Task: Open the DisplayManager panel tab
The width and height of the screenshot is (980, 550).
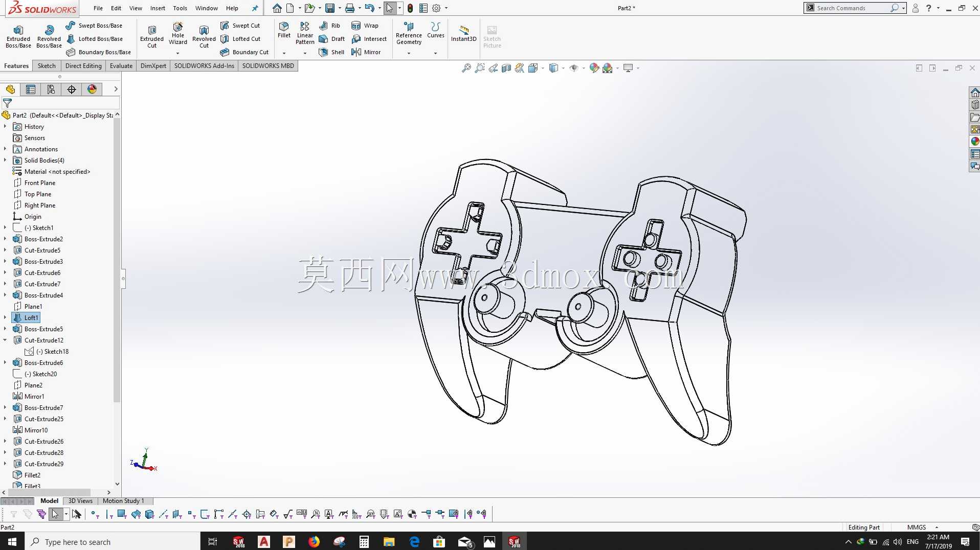Action: coord(92,89)
